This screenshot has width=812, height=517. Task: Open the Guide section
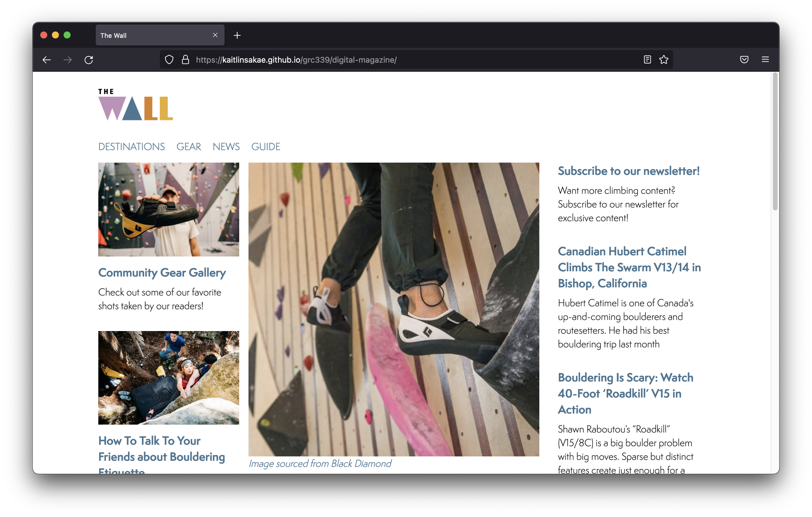click(266, 147)
